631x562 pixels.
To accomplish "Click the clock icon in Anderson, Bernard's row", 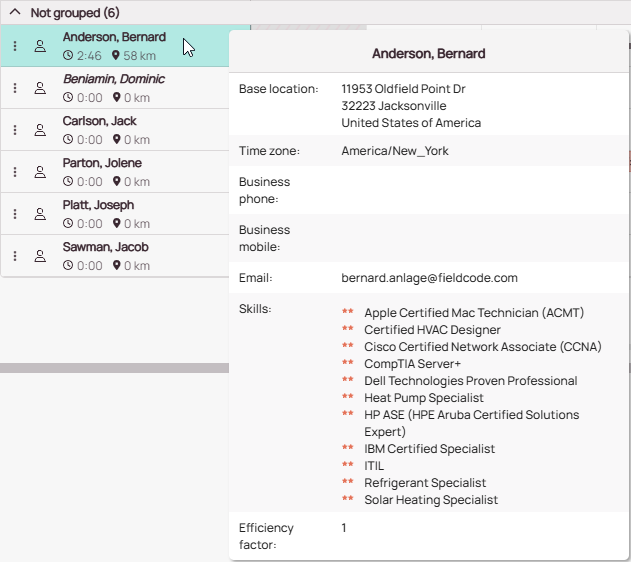I will tap(68, 55).
